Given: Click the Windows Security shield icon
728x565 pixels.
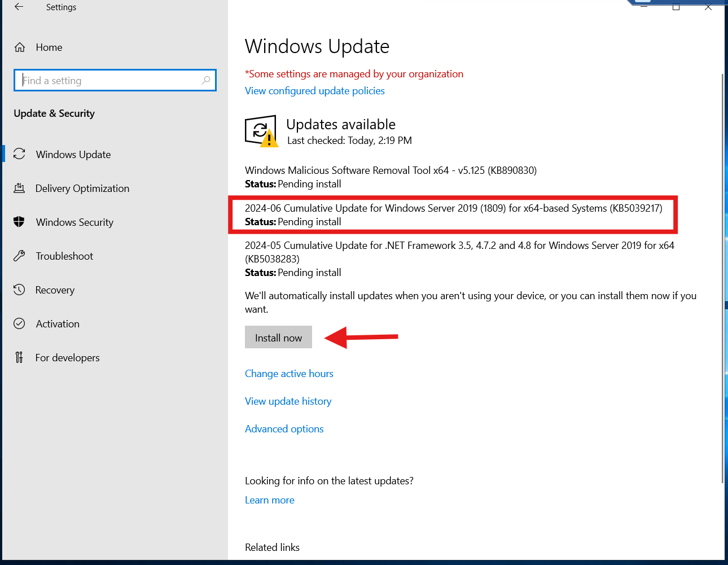Looking at the screenshot, I should click(19, 222).
